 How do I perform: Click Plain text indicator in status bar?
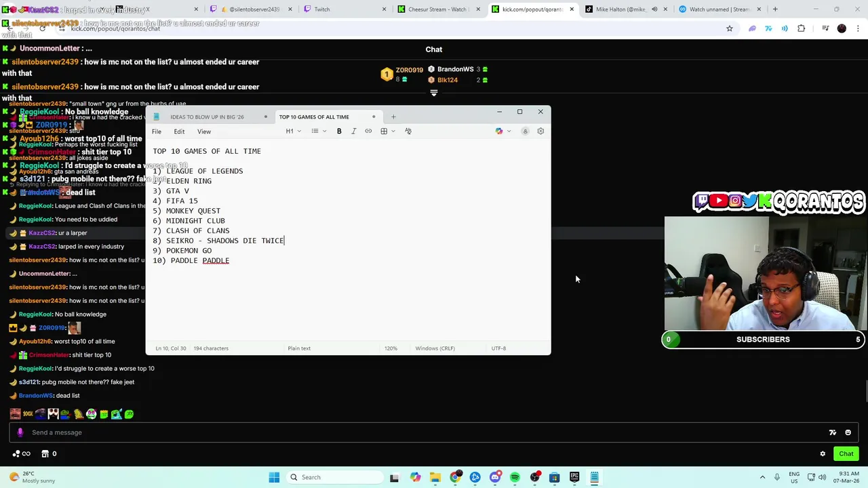299,348
